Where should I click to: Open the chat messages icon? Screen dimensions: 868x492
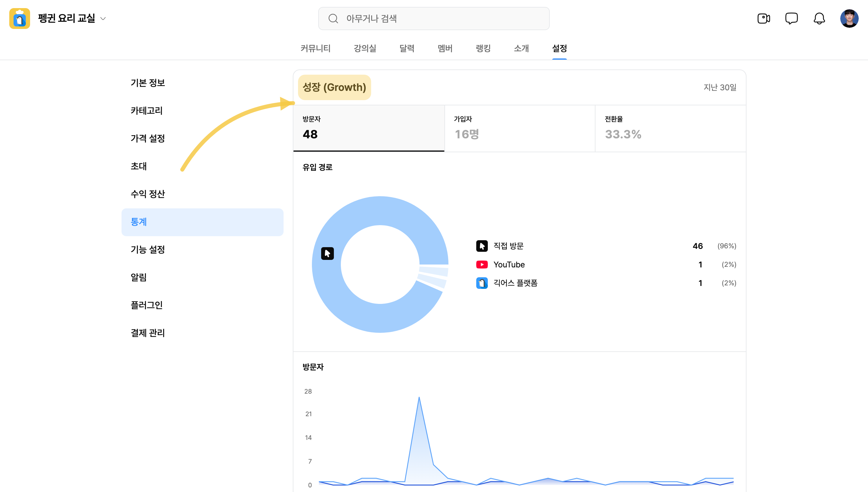tap(791, 19)
